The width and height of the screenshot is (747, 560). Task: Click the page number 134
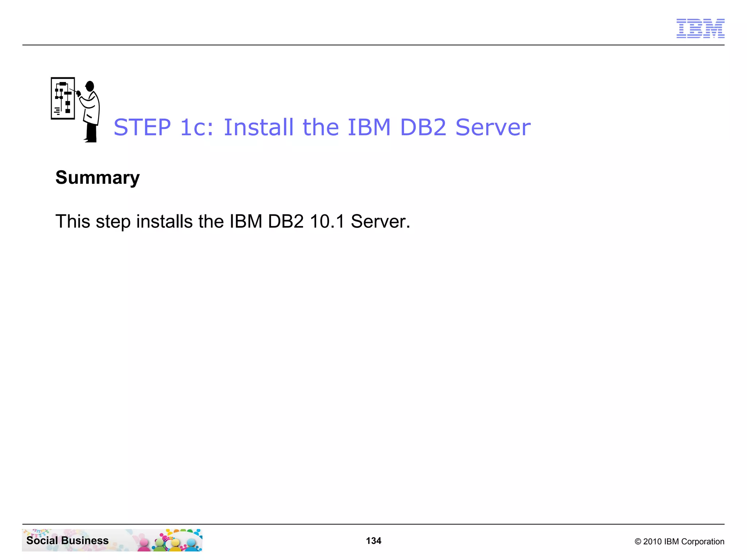[x=373, y=541]
